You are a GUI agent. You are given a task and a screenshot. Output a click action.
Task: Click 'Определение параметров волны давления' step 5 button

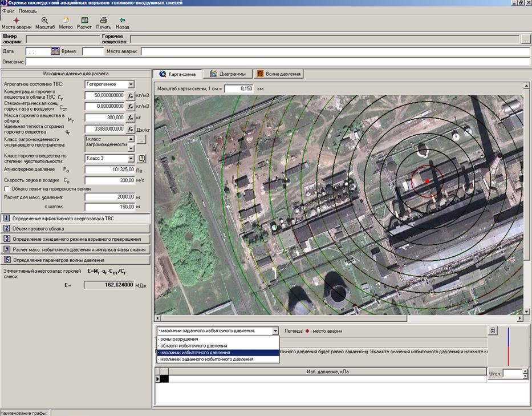point(76,260)
